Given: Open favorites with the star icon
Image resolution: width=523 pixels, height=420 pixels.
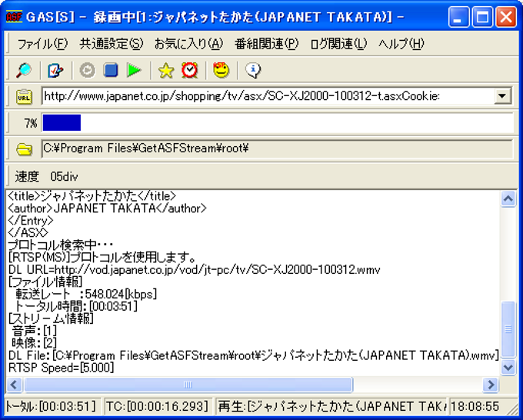Looking at the screenshot, I should (166, 71).
